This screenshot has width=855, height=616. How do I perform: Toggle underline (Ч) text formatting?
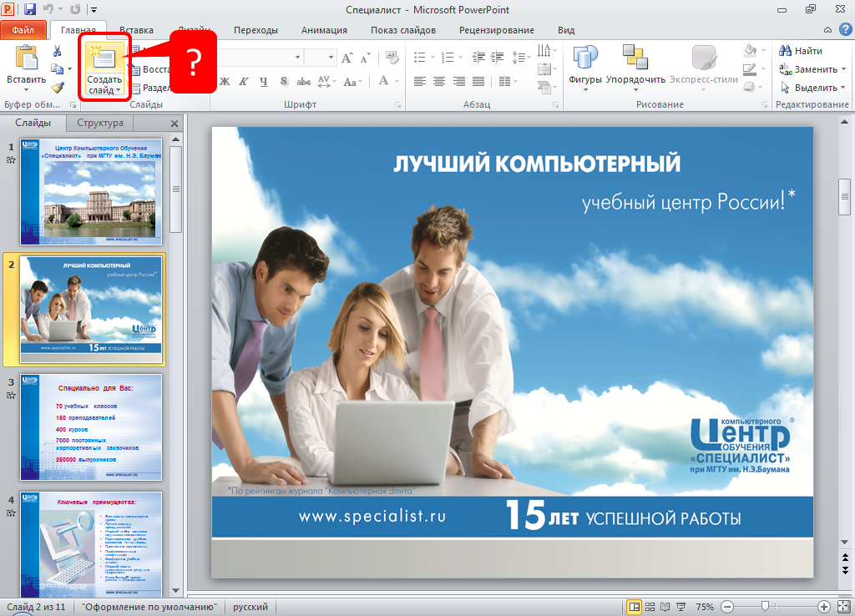pos(264,82)
